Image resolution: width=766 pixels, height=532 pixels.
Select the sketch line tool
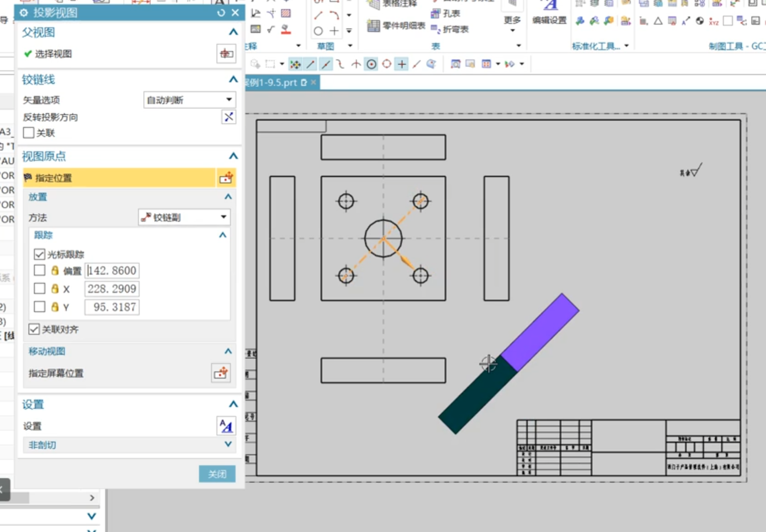click(x=318, y=16)
